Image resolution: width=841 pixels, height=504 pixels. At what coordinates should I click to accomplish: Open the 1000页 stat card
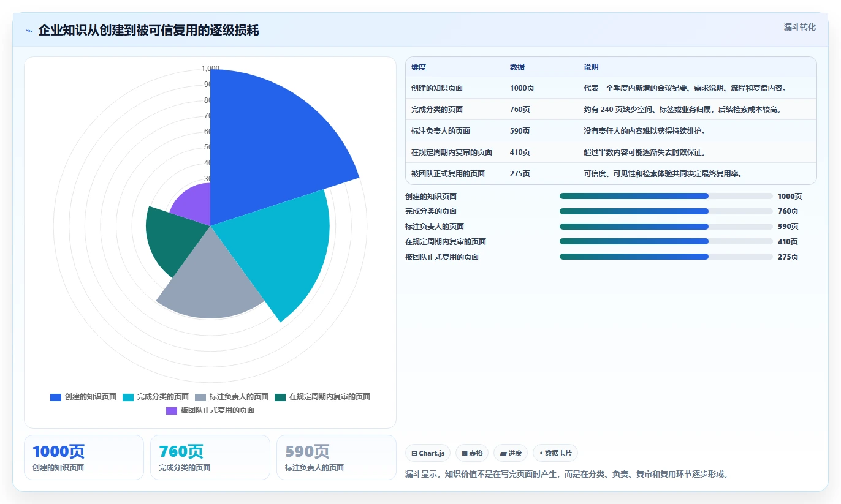84,457
